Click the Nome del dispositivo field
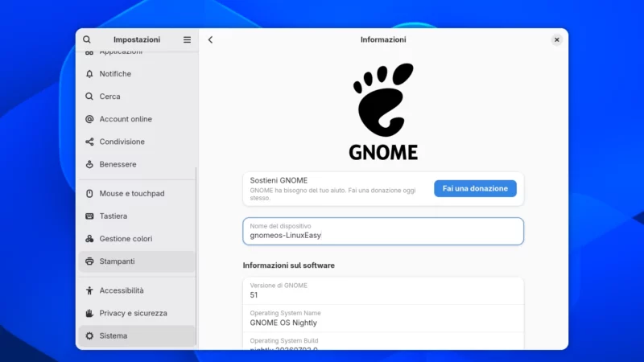Image resolution: width=644 pixels, height=362 pixels. [383, 231]
